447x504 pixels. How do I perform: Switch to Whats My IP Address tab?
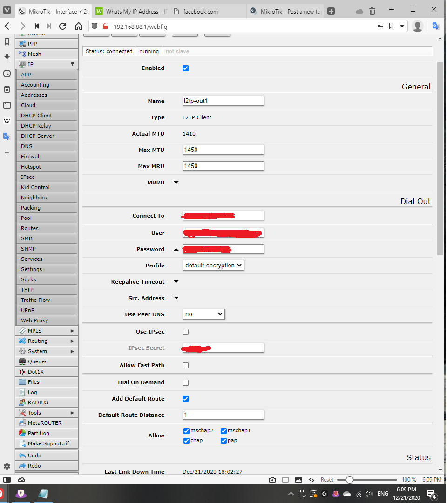(132, 11)
